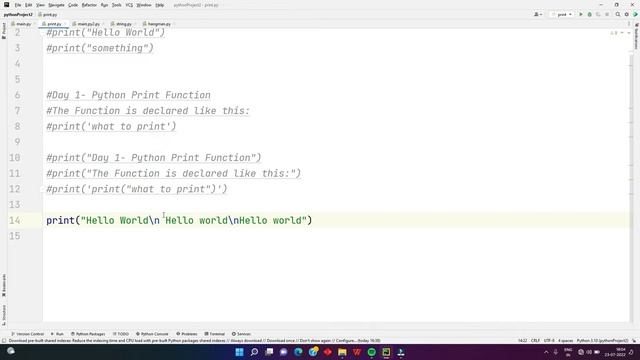Change line separator CRLF in status bar
Screen dimensions: 640x360
click(535, 340)
